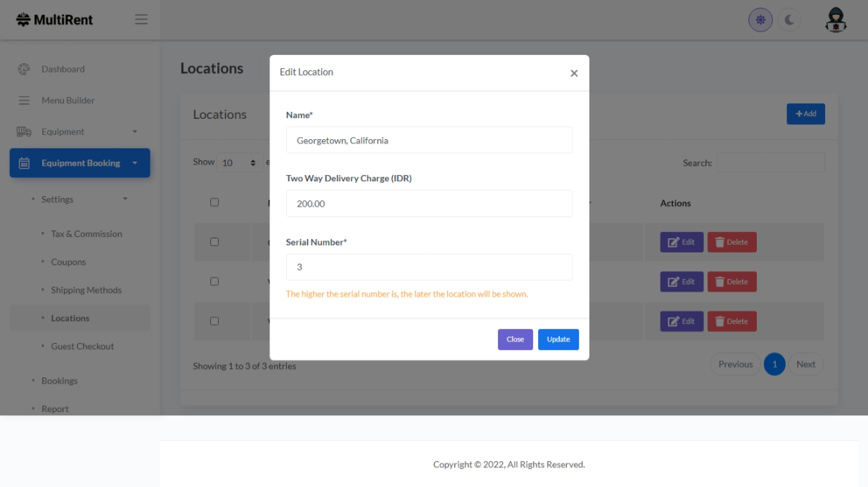Open the user avatar profile menu
This screenshot has height=487, width=868.
[835, 20]
